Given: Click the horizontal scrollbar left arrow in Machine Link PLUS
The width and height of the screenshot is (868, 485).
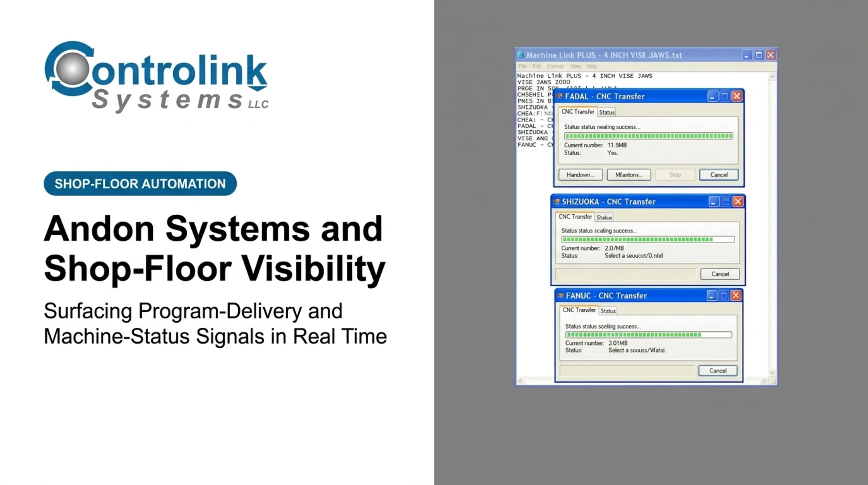Looking at the screenshot, I should click(521, 381).
